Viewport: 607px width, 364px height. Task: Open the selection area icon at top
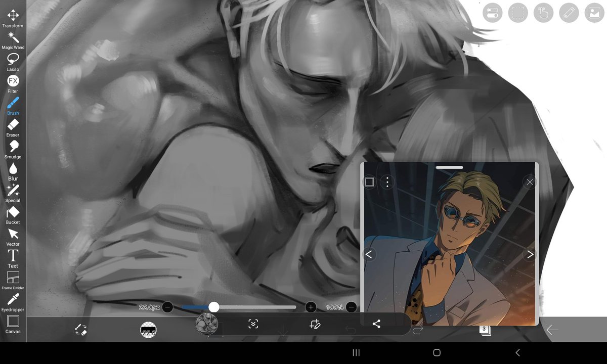pyautogui.click(x=518, y=13)
